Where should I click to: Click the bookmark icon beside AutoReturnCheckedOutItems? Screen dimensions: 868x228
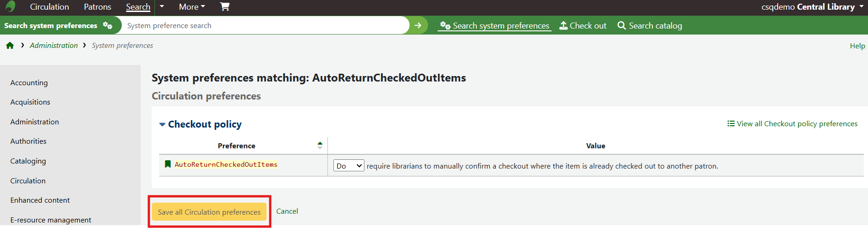pyautogui.click(x=168, y=164)
